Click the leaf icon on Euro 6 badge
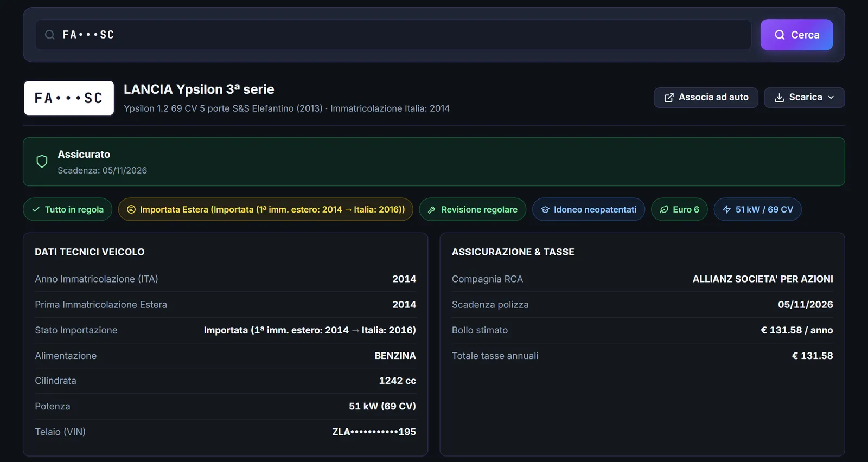Viewport: 868px width, 462px height. (x=664, y=209)
